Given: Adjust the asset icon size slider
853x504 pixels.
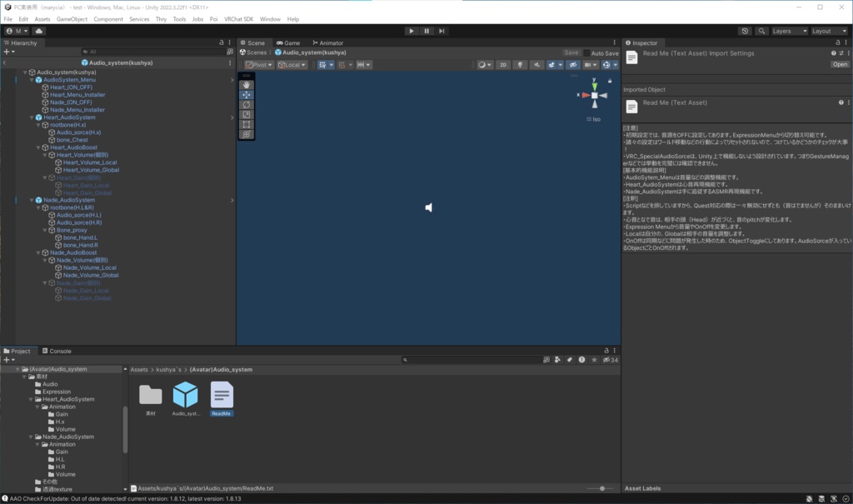Looking at the screenshot, I should pos(601,488).
